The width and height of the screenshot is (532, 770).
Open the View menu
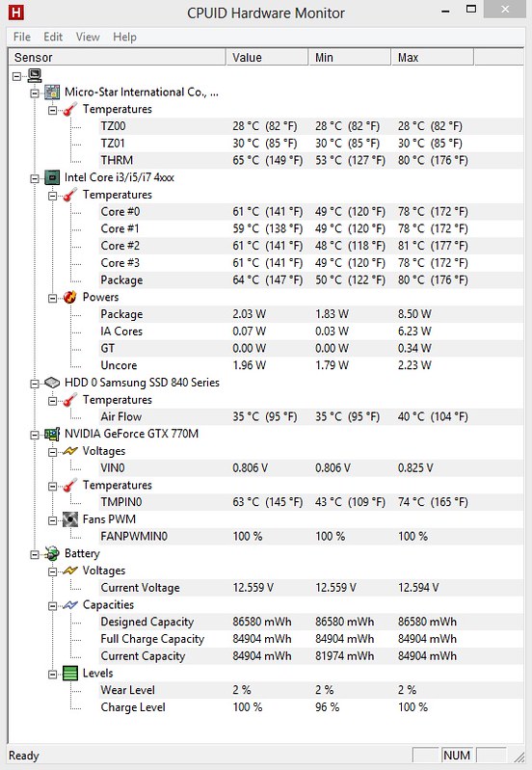coord(88,37)
